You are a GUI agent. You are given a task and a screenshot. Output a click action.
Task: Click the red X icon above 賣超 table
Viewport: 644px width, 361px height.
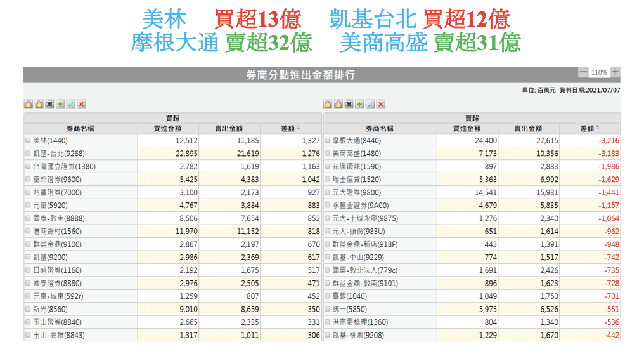click(x=381, y=105)
